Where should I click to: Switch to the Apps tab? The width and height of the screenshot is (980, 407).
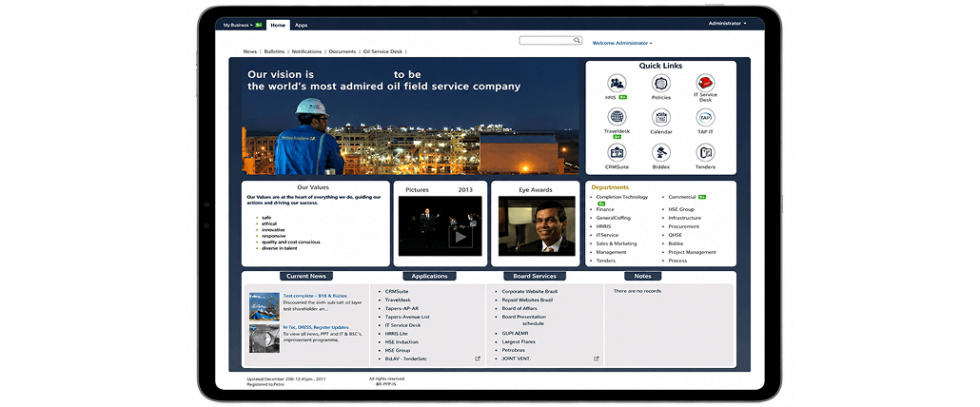pos(302,25)
